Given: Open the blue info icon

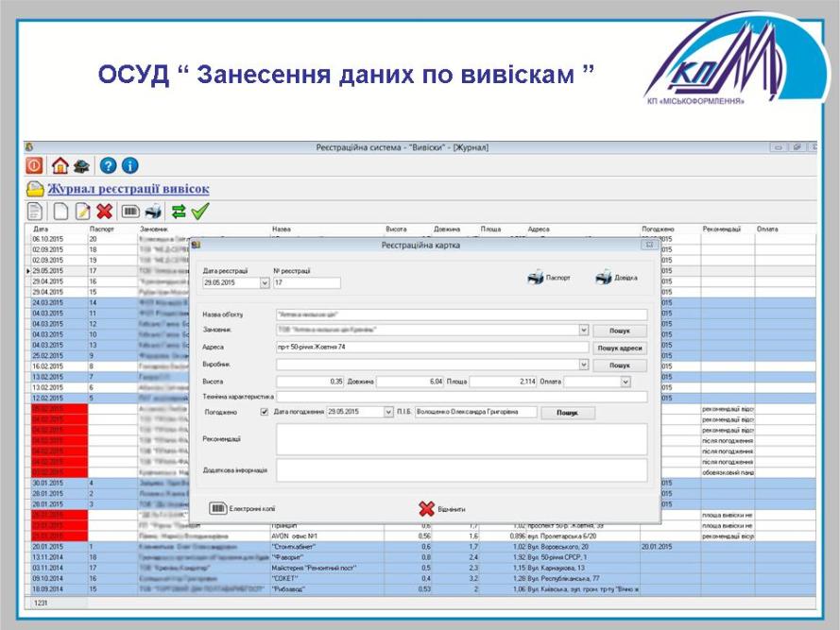Looking at the screenshot, I should (129, 165).
